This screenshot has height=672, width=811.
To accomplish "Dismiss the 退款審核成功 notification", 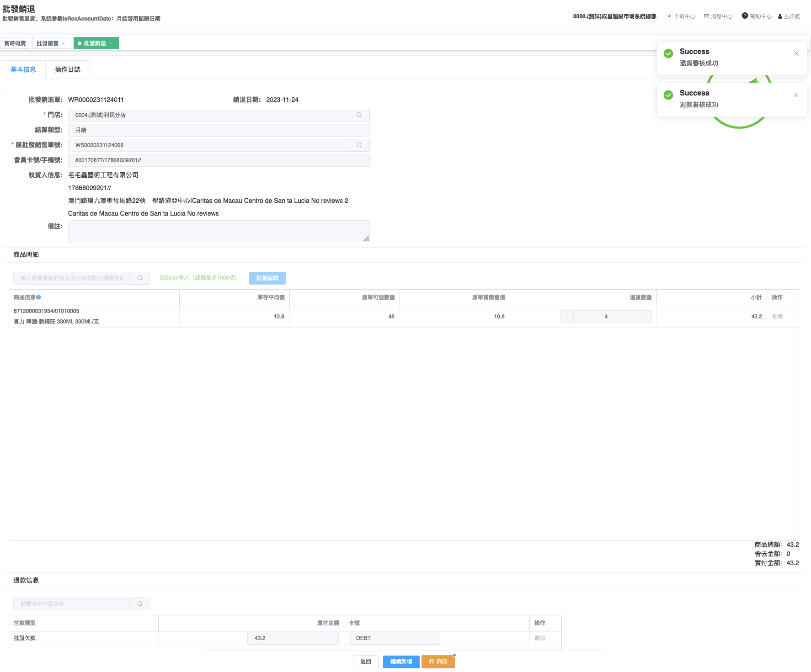I will click(x=796, y=95).
